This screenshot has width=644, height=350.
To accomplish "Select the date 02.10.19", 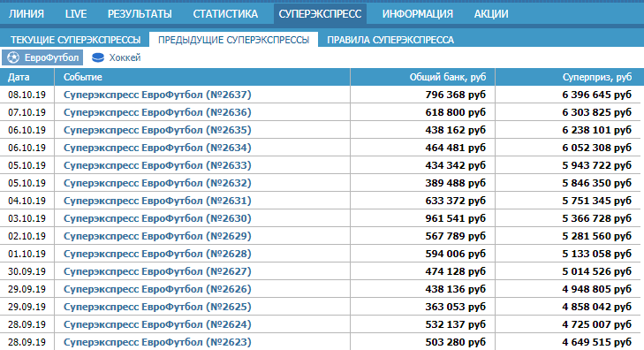I will [x=27, y=236].
